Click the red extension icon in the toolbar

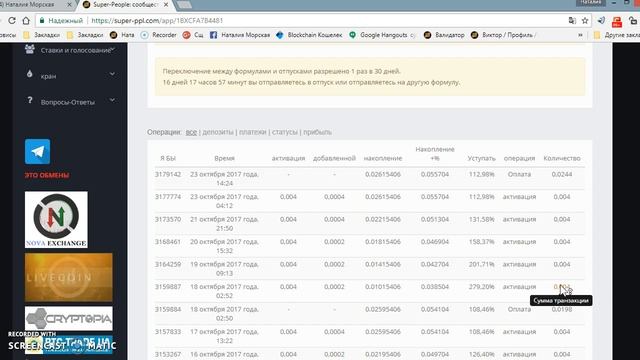[x=617, y=21]
